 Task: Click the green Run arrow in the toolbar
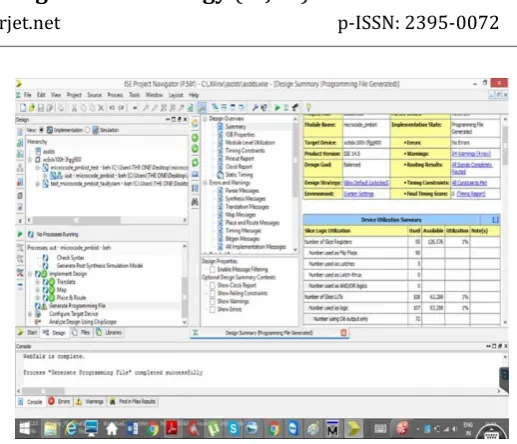(x=277, y=107)
